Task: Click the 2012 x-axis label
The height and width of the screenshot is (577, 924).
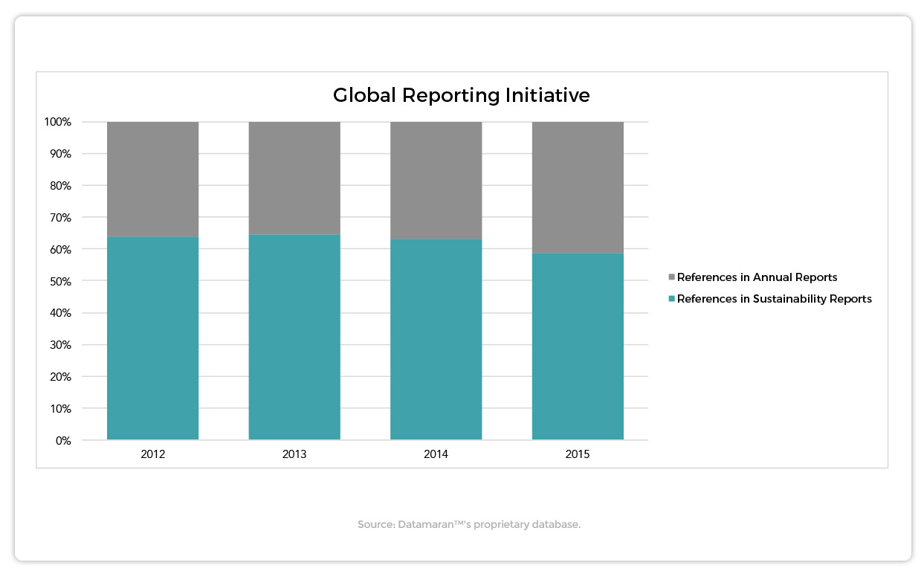Action: (152, 454)
